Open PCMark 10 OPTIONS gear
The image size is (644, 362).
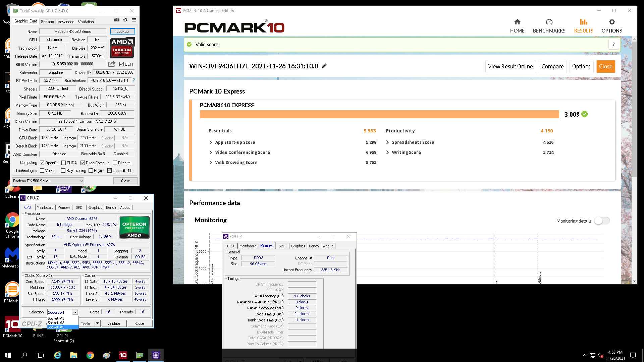[x=612, y=26]
